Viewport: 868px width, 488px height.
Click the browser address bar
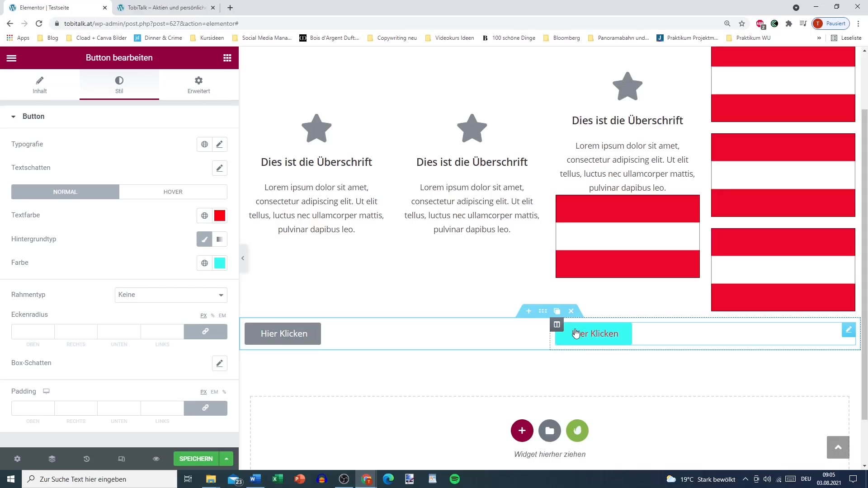[389, 23]
